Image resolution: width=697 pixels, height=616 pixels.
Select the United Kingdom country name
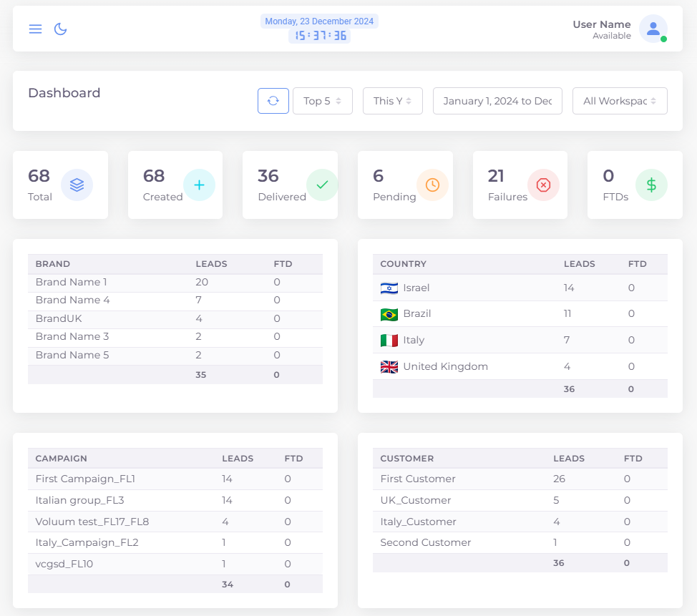[445, 366]
